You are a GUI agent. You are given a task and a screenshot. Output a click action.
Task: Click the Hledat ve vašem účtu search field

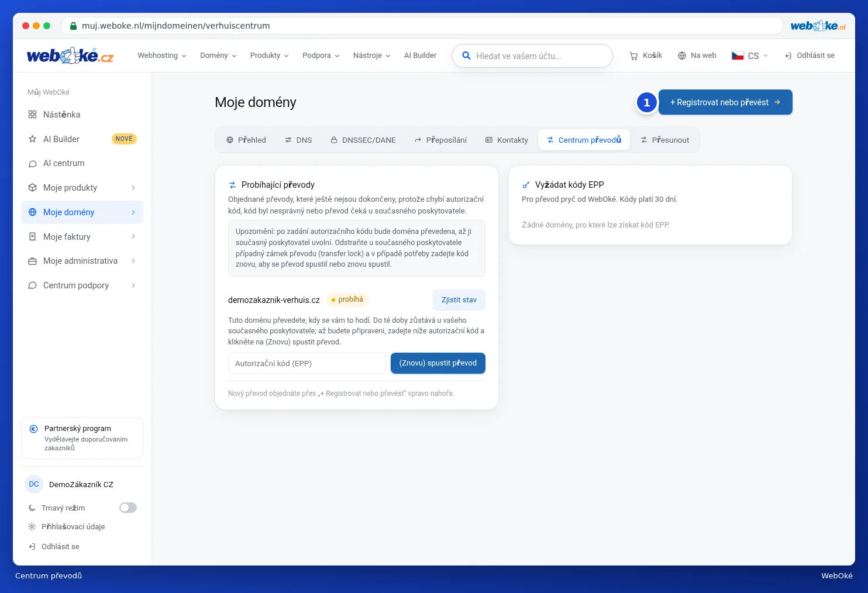532,56
